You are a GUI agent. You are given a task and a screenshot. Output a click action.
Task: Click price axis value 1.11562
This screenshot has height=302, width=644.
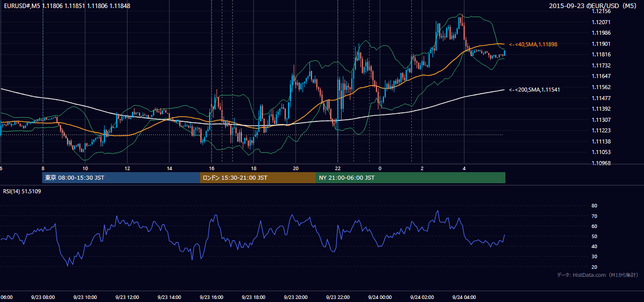(602, 87)
